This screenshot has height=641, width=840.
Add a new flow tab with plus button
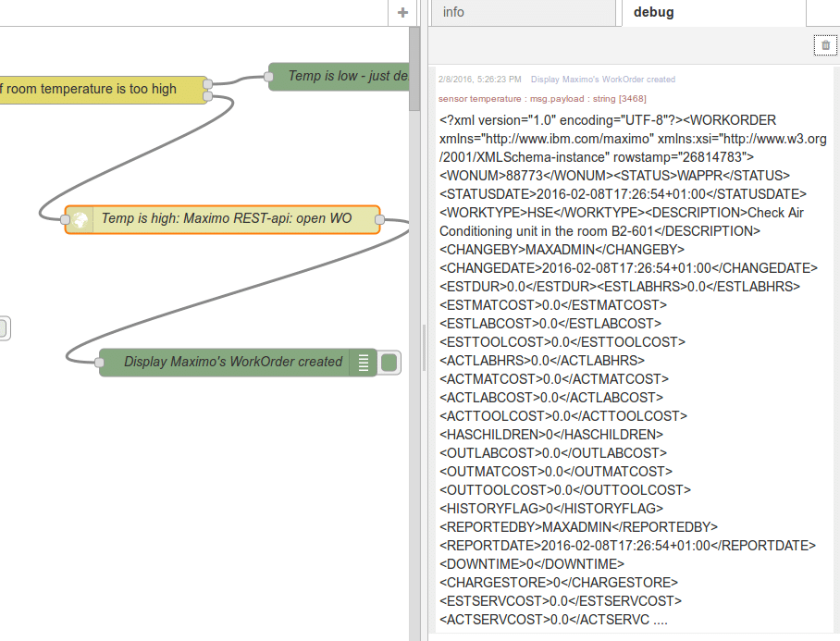click(x=402, y=12)
